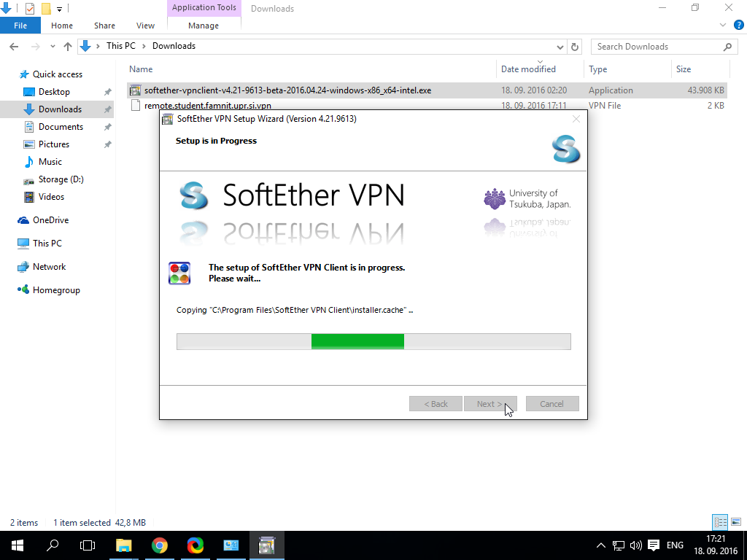Click the SoftEther wizard title bar icon
This screenshot has width=747, height=560.
pyautogui.click(x=168, y=119)
